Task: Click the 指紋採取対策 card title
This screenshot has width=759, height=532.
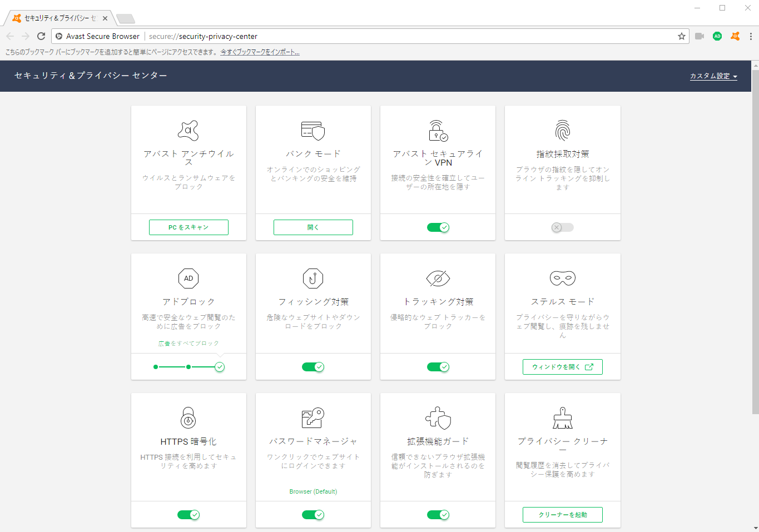Action: click(563, 154)
